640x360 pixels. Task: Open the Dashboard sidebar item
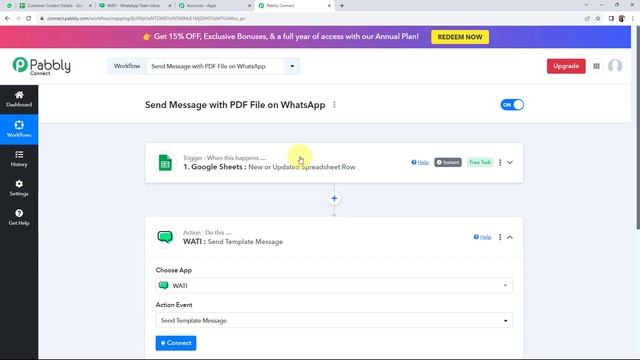pyautogui.click(x=19, y=99)
